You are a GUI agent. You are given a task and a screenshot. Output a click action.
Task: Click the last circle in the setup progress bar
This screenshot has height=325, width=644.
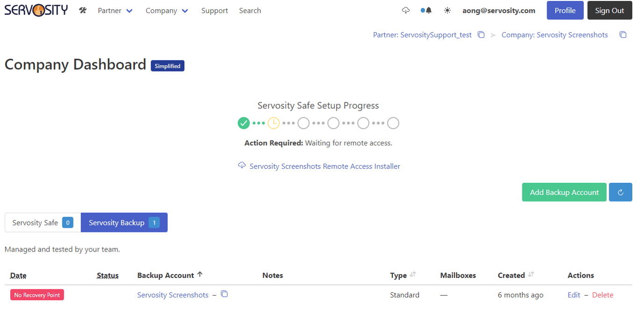pyautogui.click(x=393, y=123)
